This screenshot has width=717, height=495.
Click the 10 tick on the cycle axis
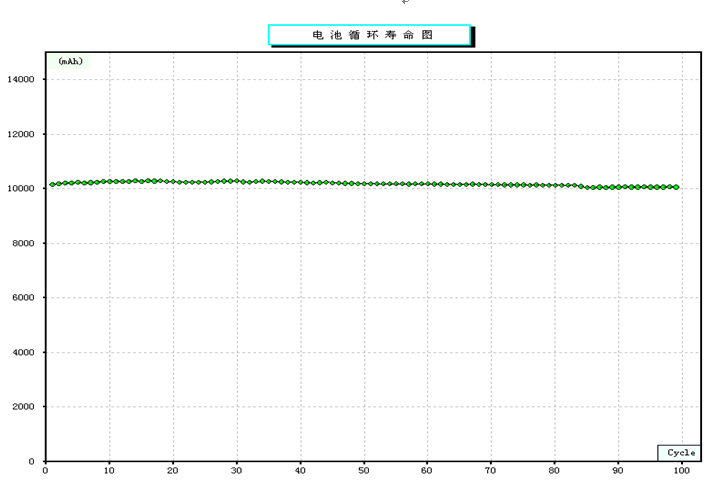coord(109,470)
